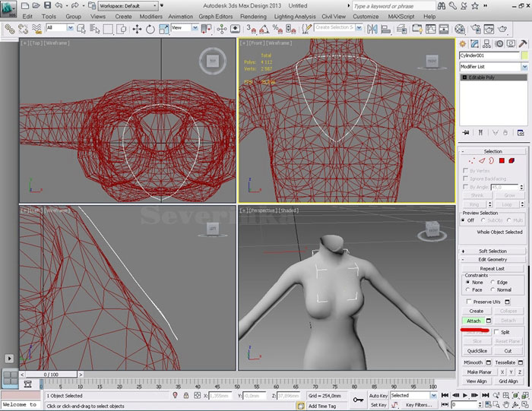This screenshot has height=411, width=532.
Task: Select the Polygon sub-object level icon
Action: (502, 161)
